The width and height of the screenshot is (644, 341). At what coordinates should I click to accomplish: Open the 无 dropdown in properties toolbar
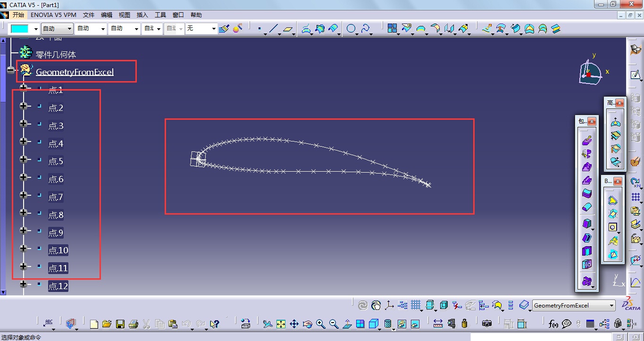click(214, 29)
